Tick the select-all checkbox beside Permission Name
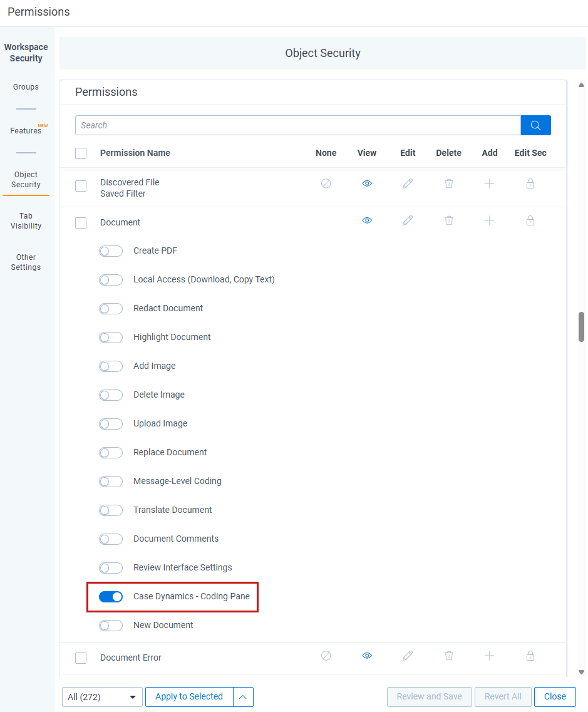The image size is (588, 712). tap(81, 153)
